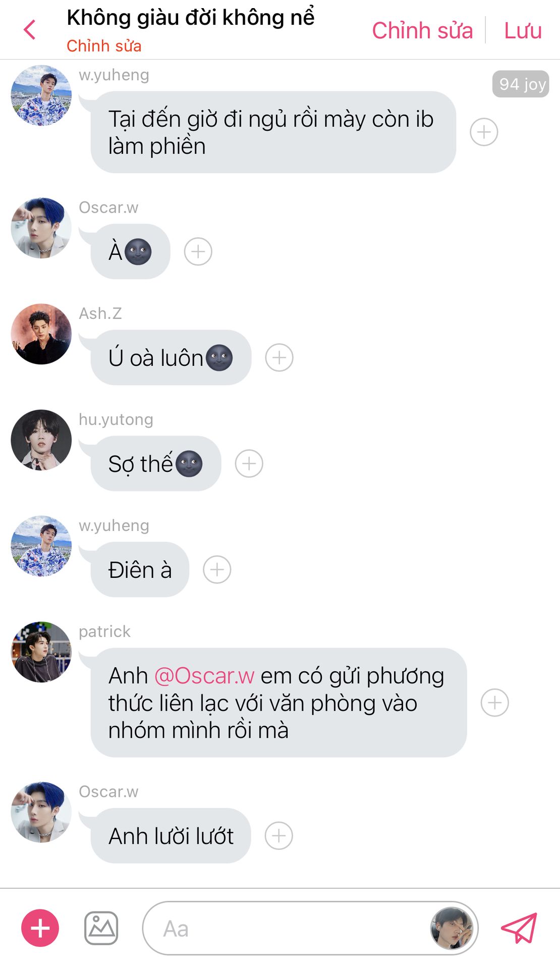Focus the "Aa" message input field
The width and height of the screenshot is (560, 969).
285,928
